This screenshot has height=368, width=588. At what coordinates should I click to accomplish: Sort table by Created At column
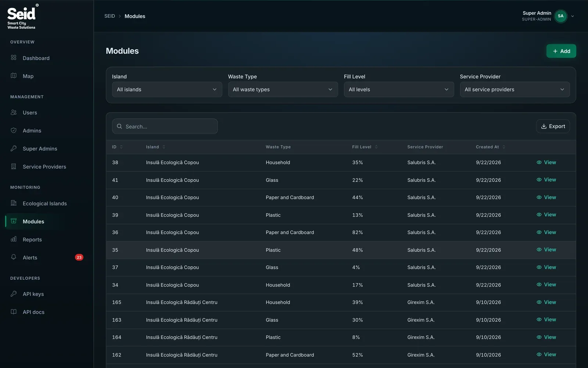click(x=490, y=147)
